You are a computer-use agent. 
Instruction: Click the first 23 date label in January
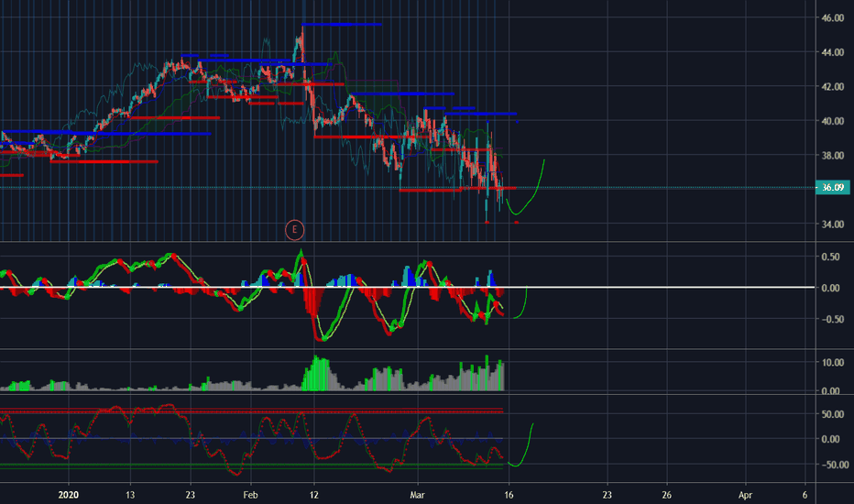[x=190, y=495]
